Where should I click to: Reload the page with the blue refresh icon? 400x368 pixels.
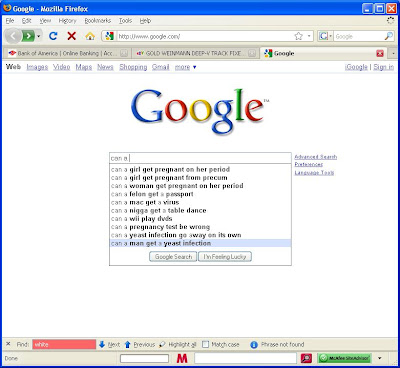53,36
